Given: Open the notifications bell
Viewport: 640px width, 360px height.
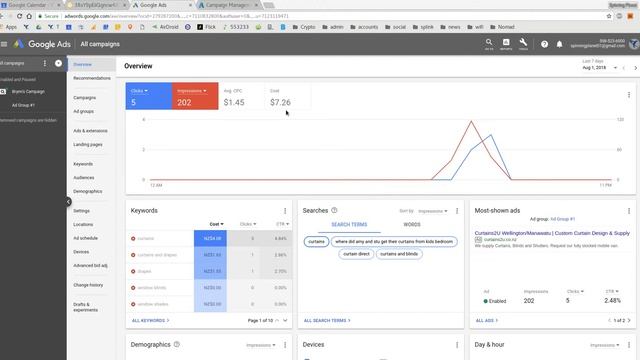Looking at the screenshot, I should point(559,44).
